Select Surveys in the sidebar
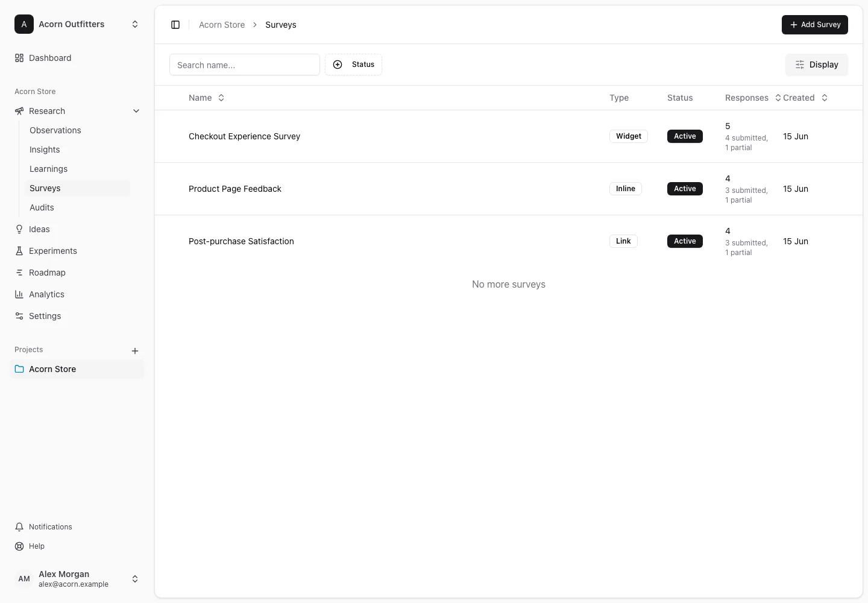 77,188
